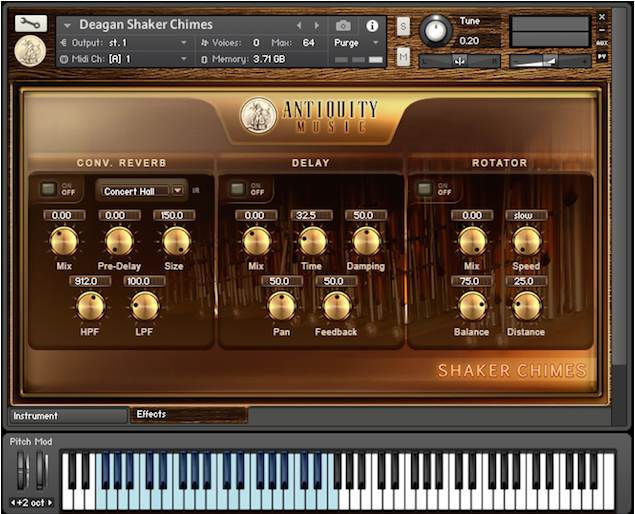Click the Pitch wheel
Screen dimensions: 635x514
[23, 471]
